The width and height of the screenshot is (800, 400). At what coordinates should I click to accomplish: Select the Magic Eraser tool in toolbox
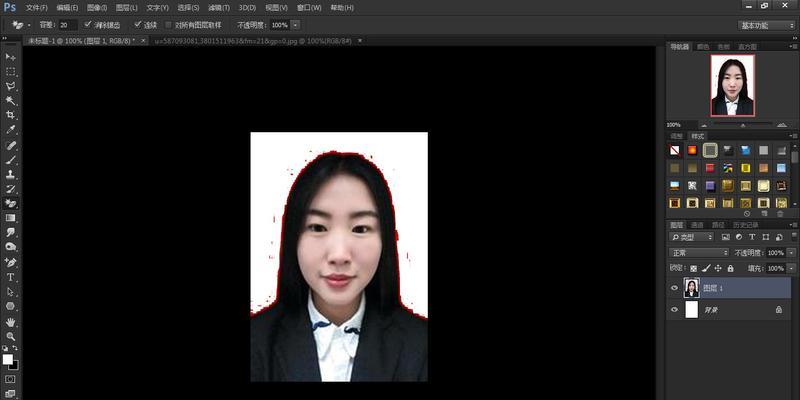pos(10,204)
